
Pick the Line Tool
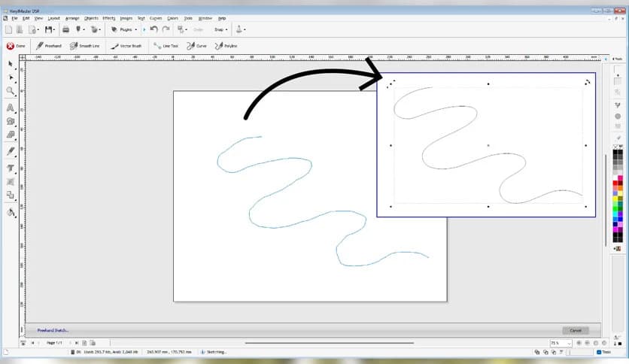click(x=166, y=46)
